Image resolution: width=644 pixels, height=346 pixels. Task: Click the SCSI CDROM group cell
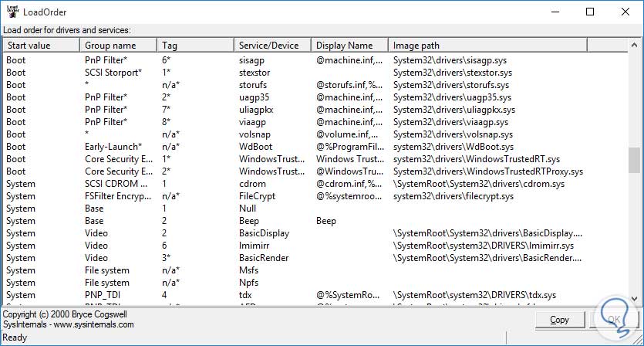point(116,184)
